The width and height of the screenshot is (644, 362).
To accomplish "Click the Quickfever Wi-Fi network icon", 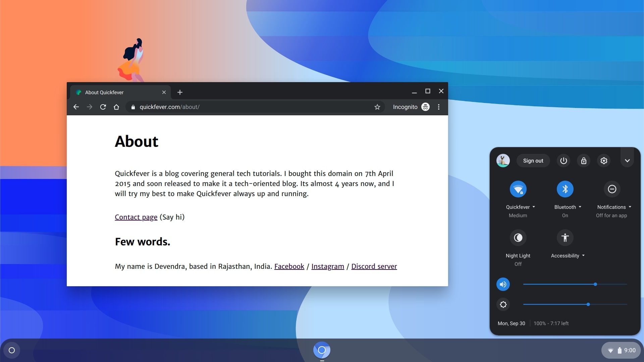I will click(x=518, y=189).
